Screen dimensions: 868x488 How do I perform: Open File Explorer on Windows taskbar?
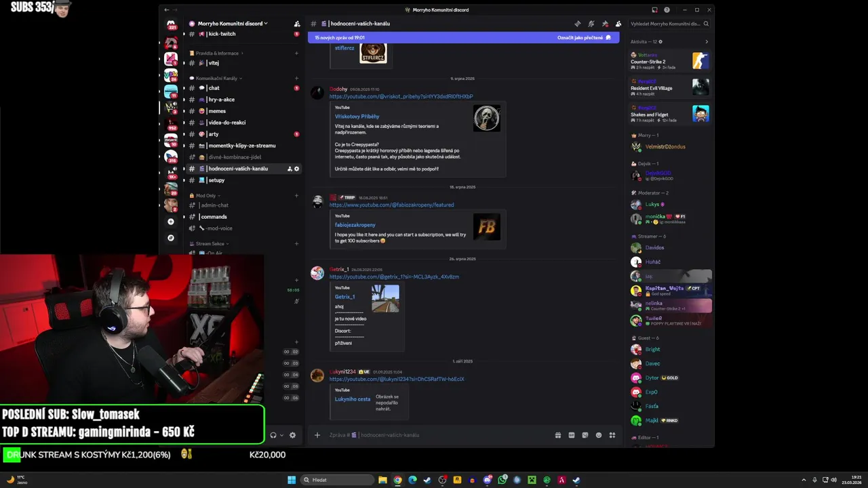[382, 480]
